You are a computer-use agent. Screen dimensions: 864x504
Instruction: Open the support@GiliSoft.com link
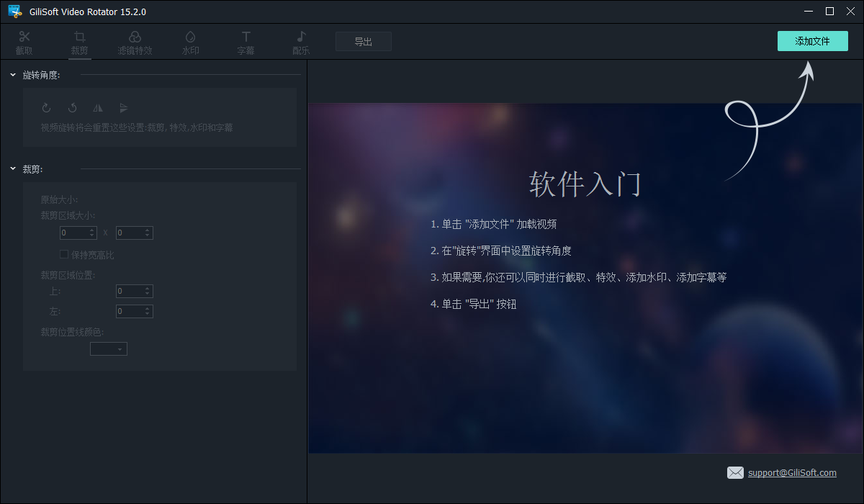click(792, 473)
